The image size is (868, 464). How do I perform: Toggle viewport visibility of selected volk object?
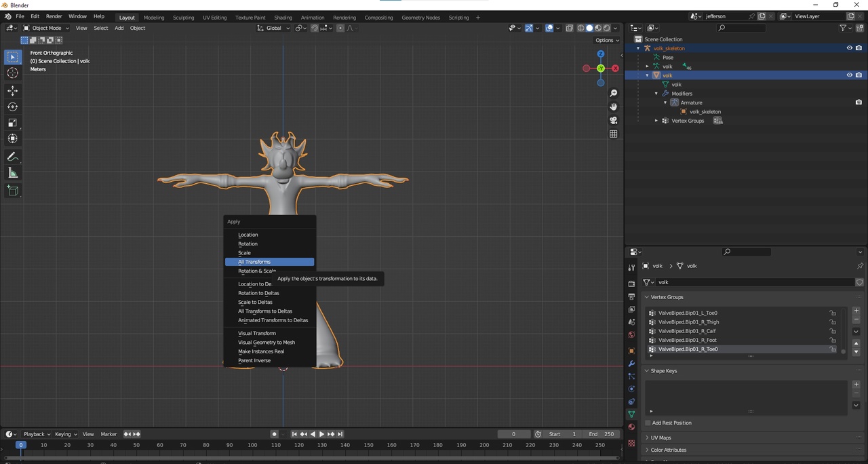(849, 75)
